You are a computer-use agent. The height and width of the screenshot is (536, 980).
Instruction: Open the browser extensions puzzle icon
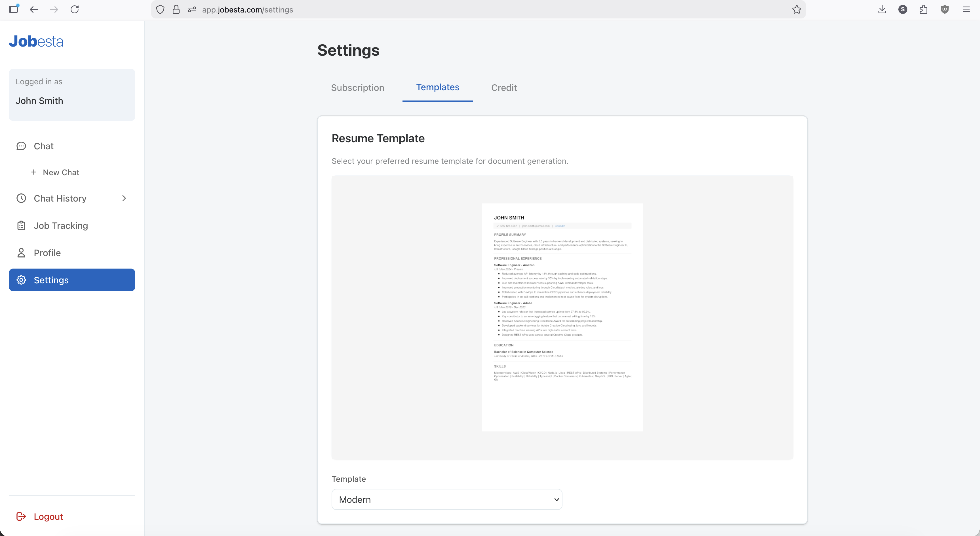tap(923, 10)
